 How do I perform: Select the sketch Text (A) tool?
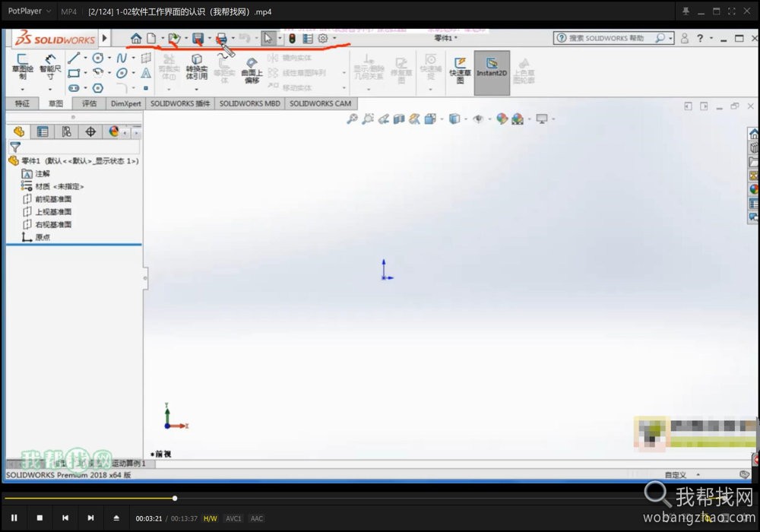point(145,73)
